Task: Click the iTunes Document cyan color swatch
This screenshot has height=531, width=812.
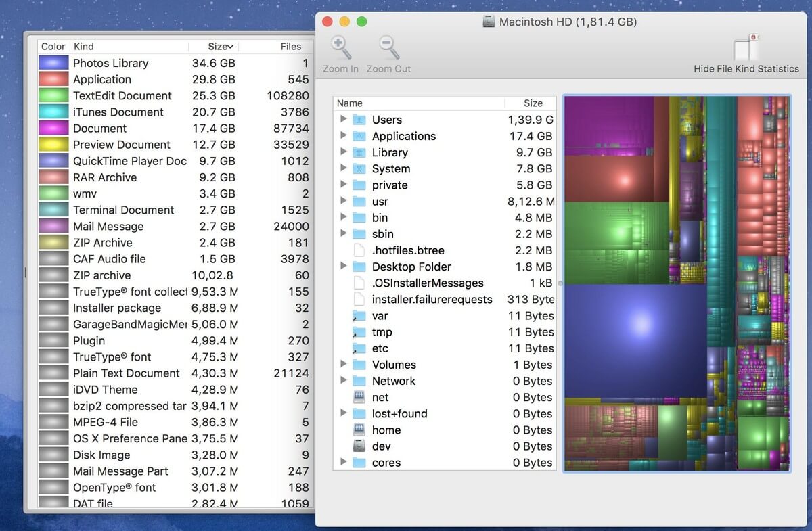Action: pyautogui.click(x=54, y=112)
